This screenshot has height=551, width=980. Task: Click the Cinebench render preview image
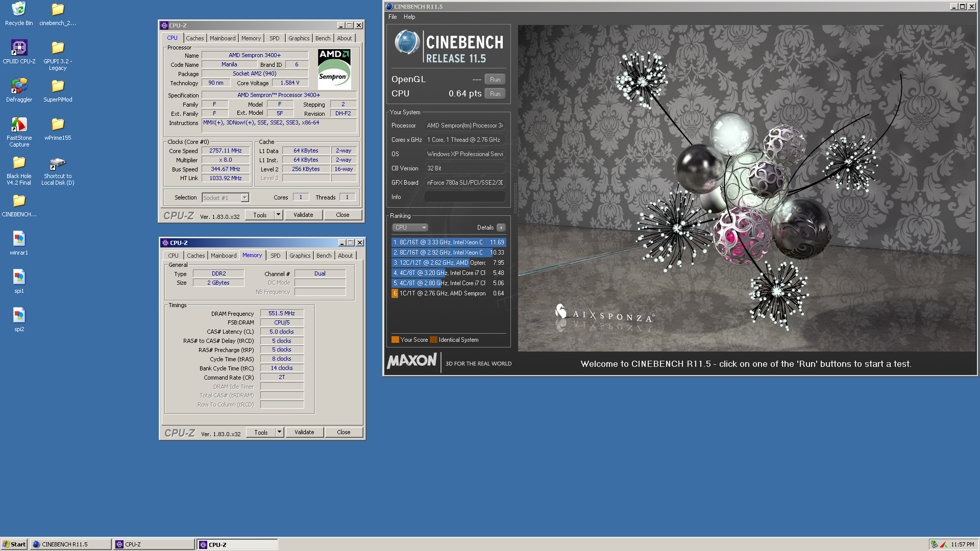click(x=747, y=188)
